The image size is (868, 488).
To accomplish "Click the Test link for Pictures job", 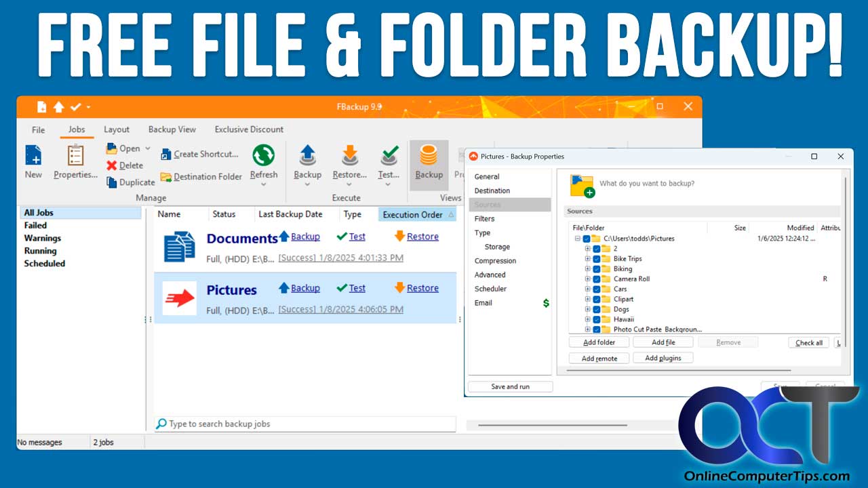I will click(357, 288).
